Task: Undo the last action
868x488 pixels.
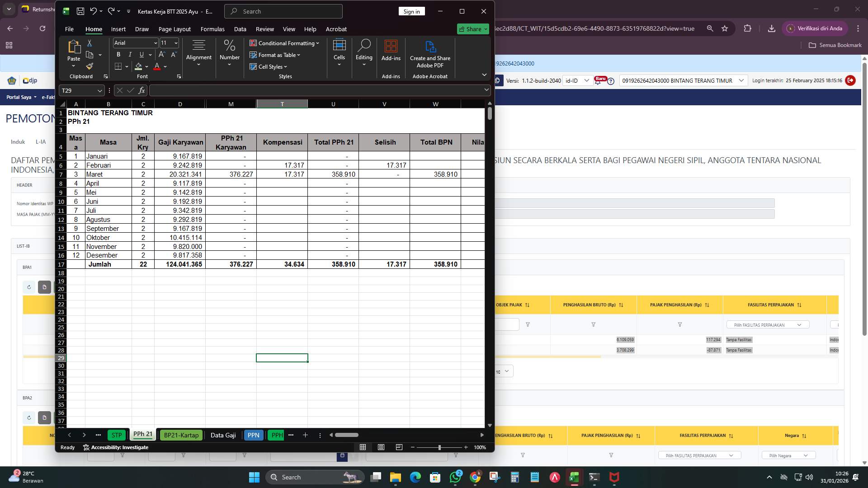Action: pos(92,11)
